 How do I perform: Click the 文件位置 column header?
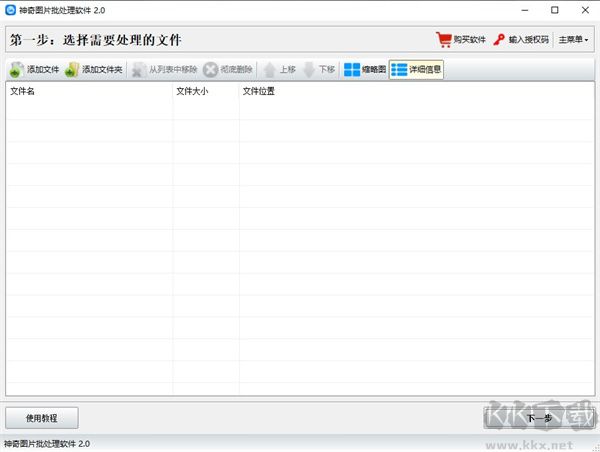tap(416, 91)
